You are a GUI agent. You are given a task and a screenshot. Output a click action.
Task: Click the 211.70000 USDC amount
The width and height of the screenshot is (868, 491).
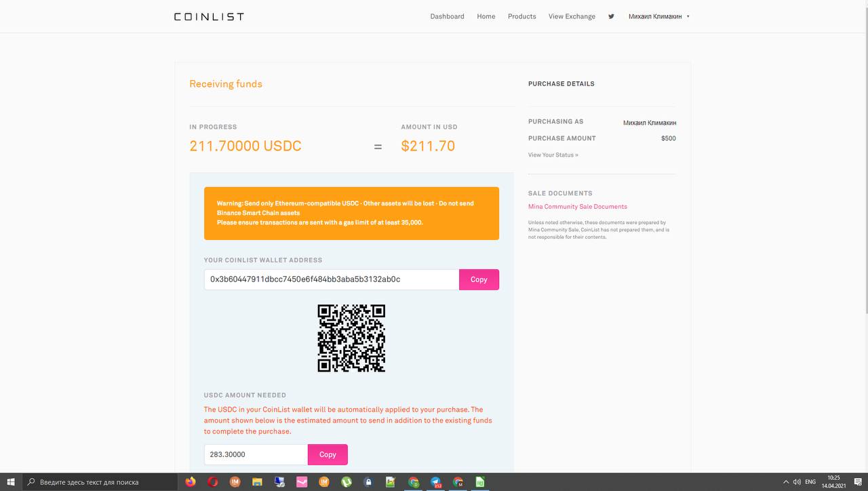tap(245, 146)
